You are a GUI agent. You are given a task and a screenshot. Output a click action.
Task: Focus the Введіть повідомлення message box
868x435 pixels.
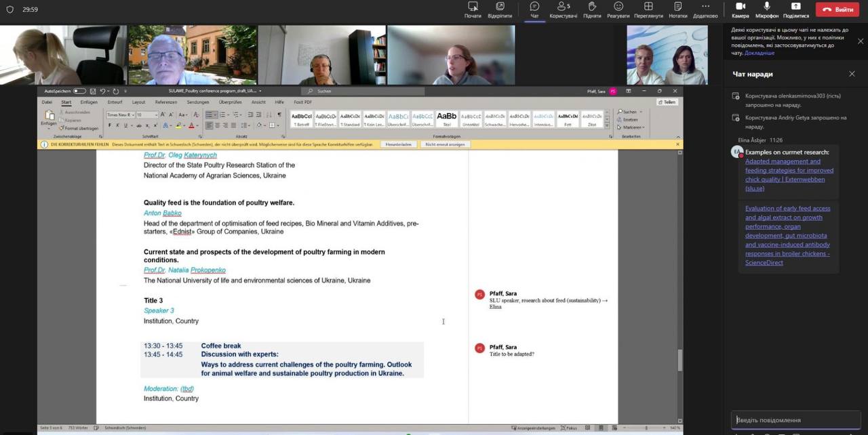point(795,420)
